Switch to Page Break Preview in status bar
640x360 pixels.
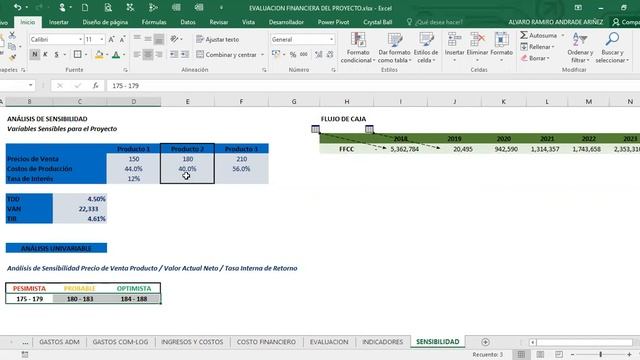(x=559, y=354)
